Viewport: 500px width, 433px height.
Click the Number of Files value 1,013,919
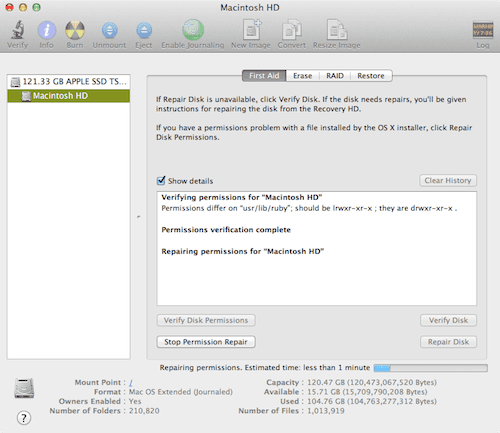point(326,411)
